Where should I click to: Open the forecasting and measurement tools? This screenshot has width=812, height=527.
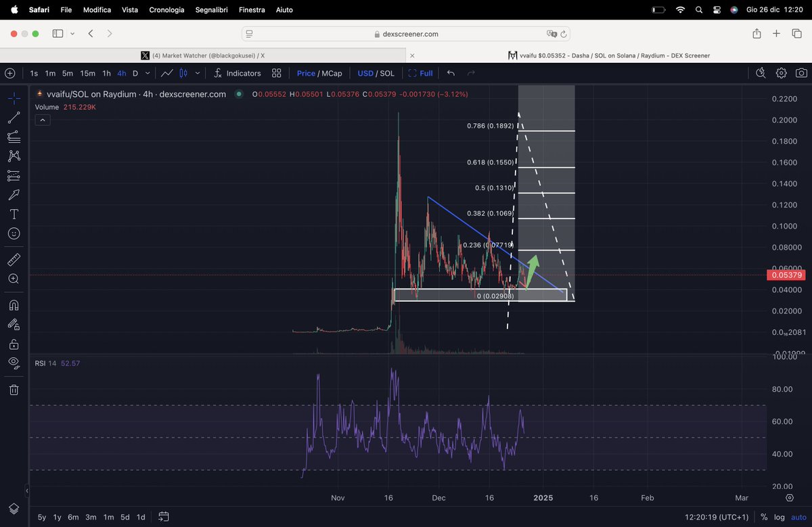14,175
